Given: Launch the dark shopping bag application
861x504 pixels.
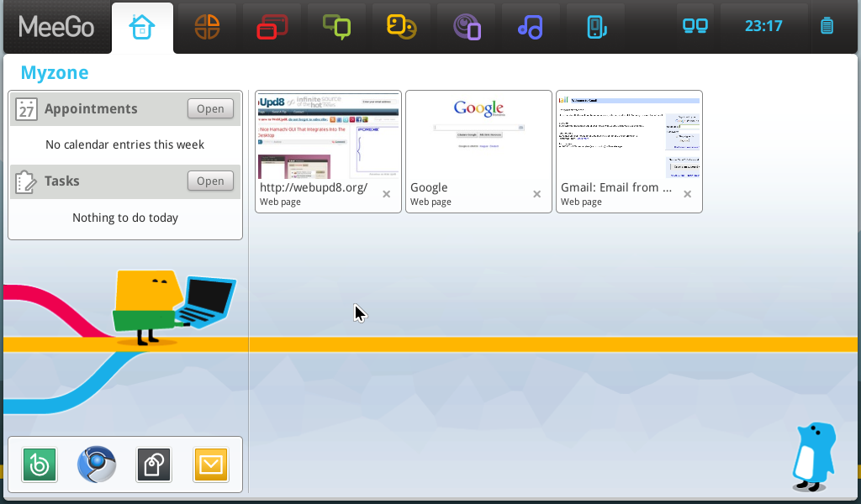Looking at the screenshot, I should point(154,465).
